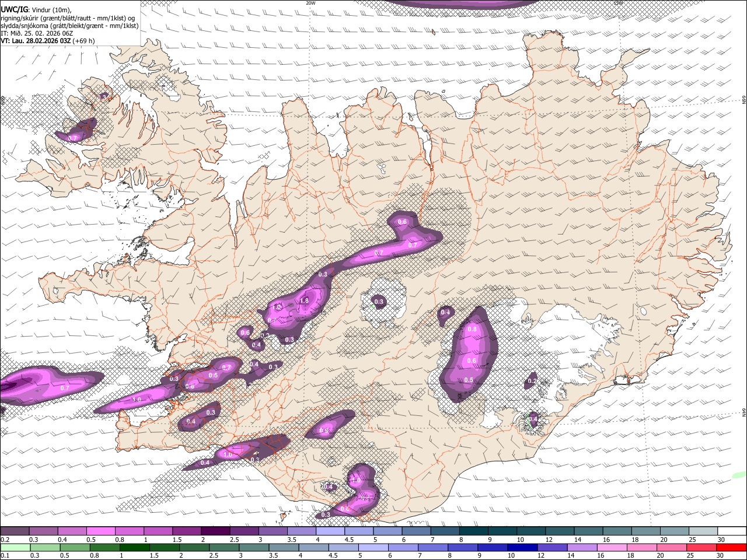
Task: Click the 30 tick label on the upper legend
Action: coord(721,540)
